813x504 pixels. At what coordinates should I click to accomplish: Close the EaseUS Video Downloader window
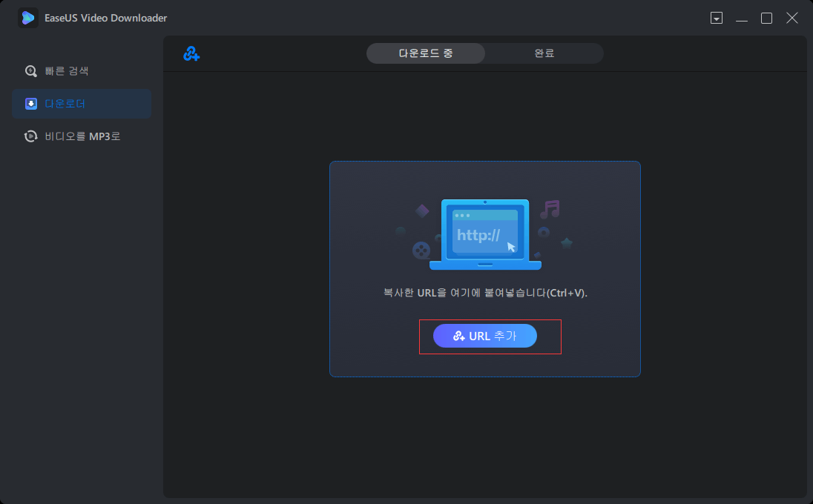point(792,19)
